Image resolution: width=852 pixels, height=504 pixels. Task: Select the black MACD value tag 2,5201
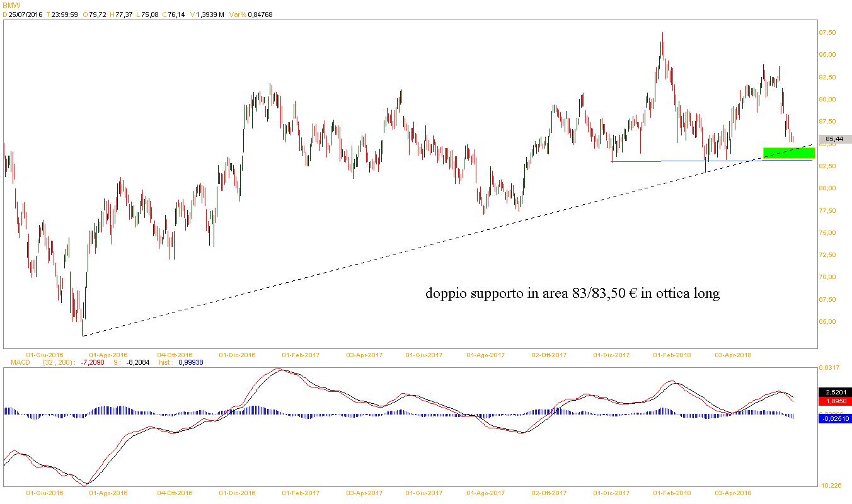point(833,392)
